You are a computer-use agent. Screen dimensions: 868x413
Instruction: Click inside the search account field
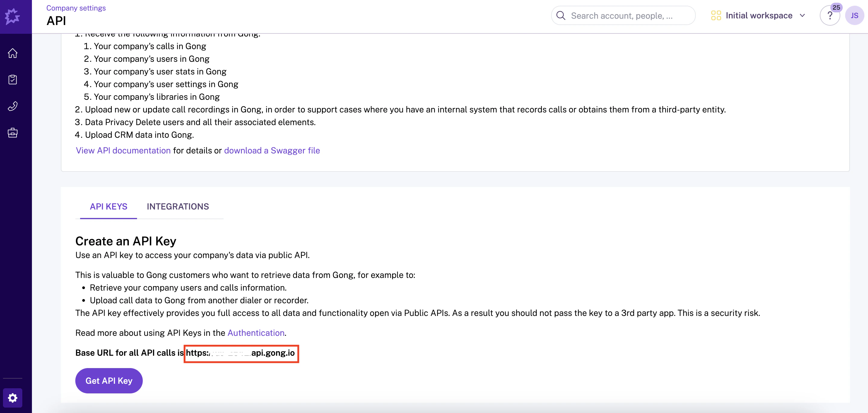(623, 15)
